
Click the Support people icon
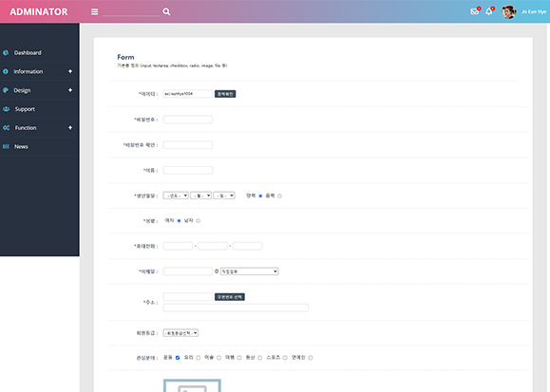click(x=7, y=109)
